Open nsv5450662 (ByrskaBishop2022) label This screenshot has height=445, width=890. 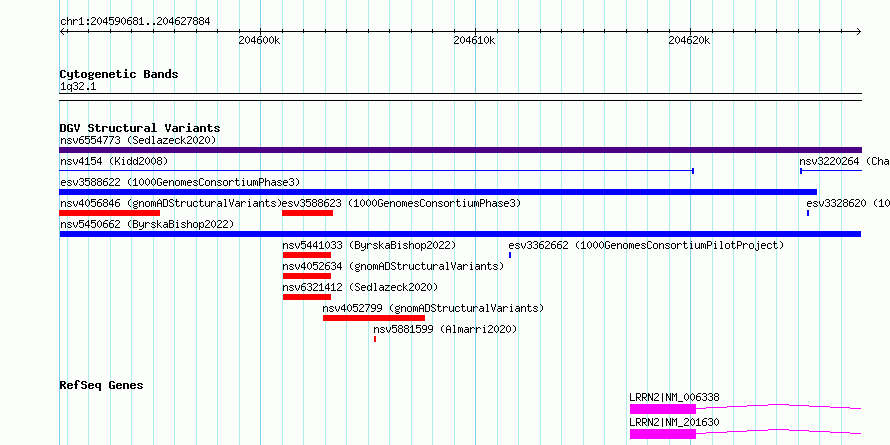coord(147,224)
